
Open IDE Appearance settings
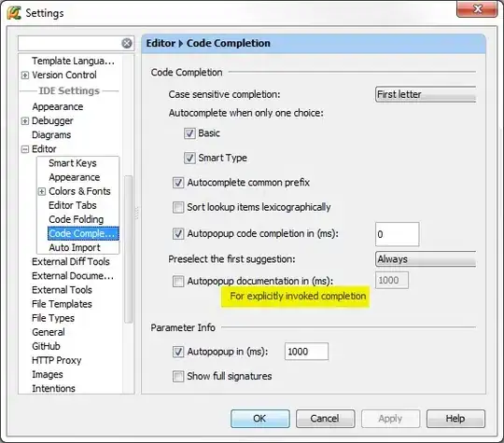coord(58,106)
